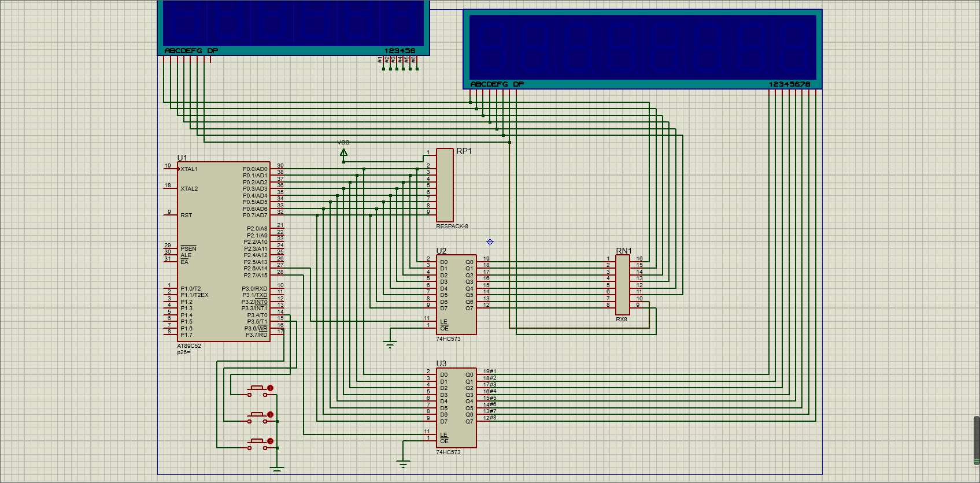This screenshot has height=483, width=980.
Task: Click 'ABCDEFG DP' label on six-digit display
Action: tap(191, 51)
